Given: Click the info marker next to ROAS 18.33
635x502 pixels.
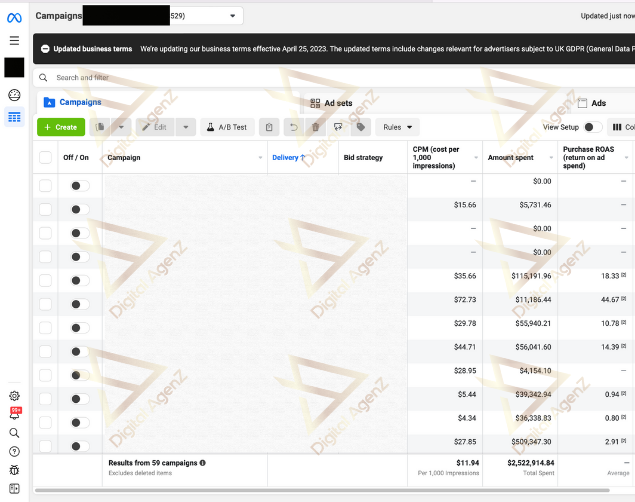Looking at the screenshot, I should tap(624, 275).
